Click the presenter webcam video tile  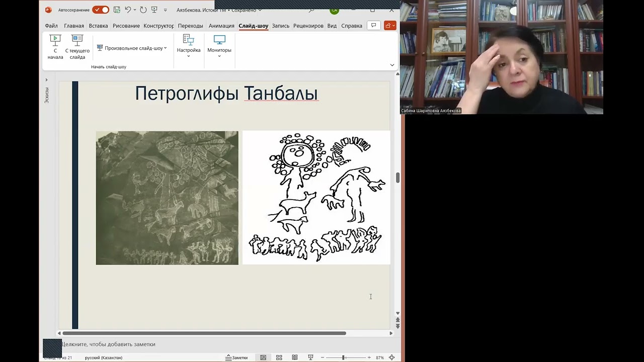click(x=502, y=57)
